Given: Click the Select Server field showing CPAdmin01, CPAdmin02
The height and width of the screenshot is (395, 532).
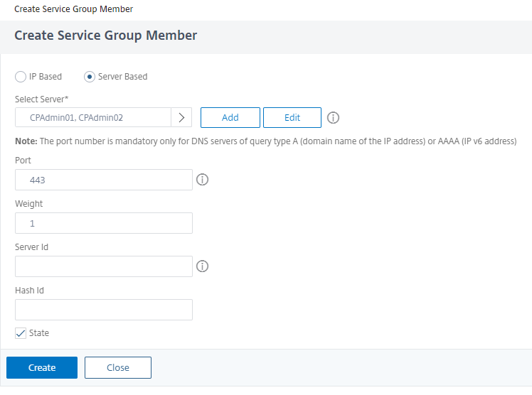Looking at the screenshot, I should (92, 118).
